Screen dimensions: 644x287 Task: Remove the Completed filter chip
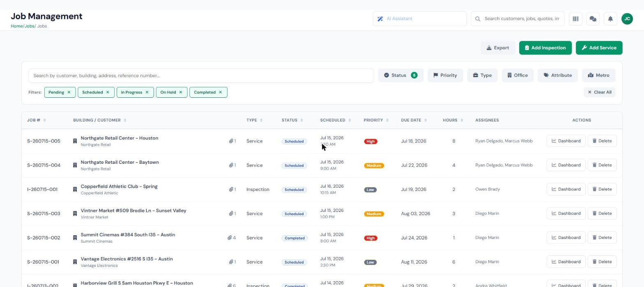coord(221,92)
